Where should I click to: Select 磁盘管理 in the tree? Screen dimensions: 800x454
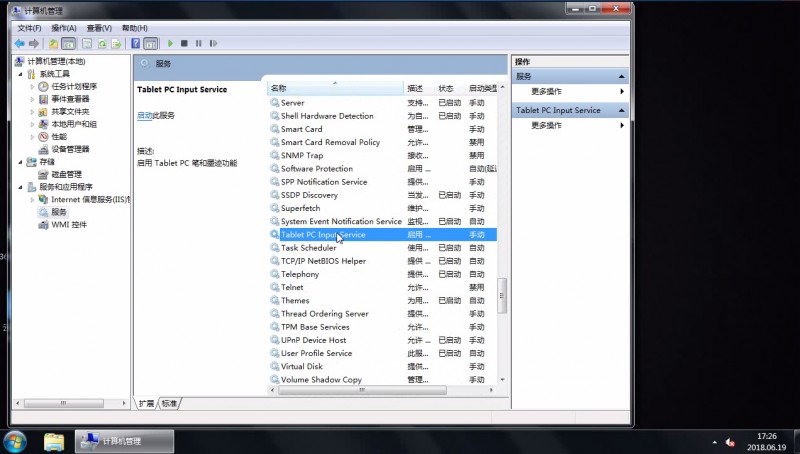coord(66,174)
